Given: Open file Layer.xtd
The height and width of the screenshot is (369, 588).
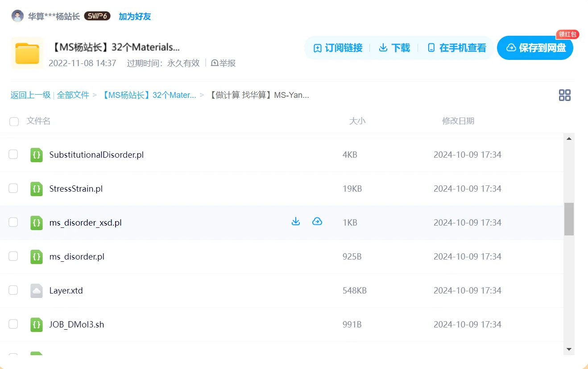Looking at the screenshot, I should pyautogui.click(x=66, y=290).
